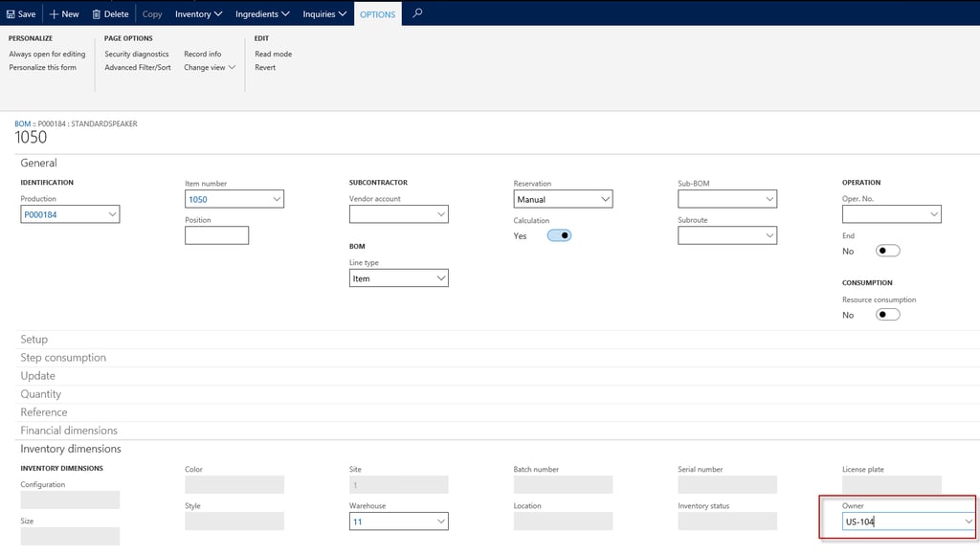Click the License plate field

coord(892,485)
